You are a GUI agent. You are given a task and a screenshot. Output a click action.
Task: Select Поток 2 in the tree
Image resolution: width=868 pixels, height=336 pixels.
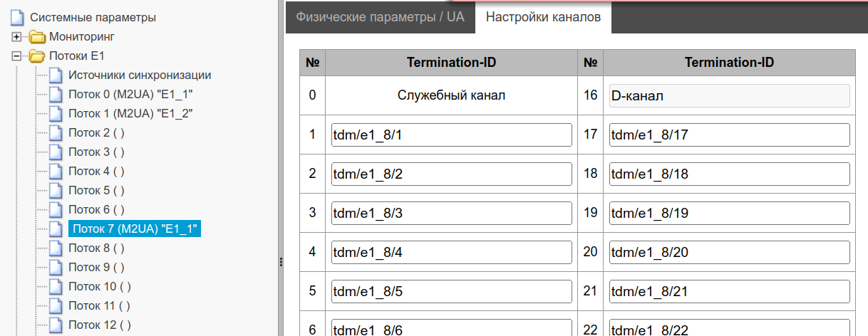(96, 132)
